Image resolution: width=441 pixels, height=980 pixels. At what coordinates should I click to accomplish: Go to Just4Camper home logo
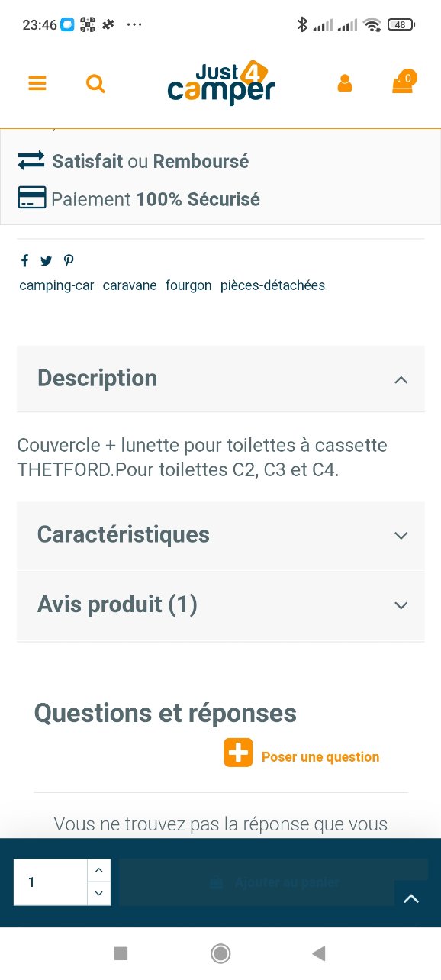click(221, 83)
